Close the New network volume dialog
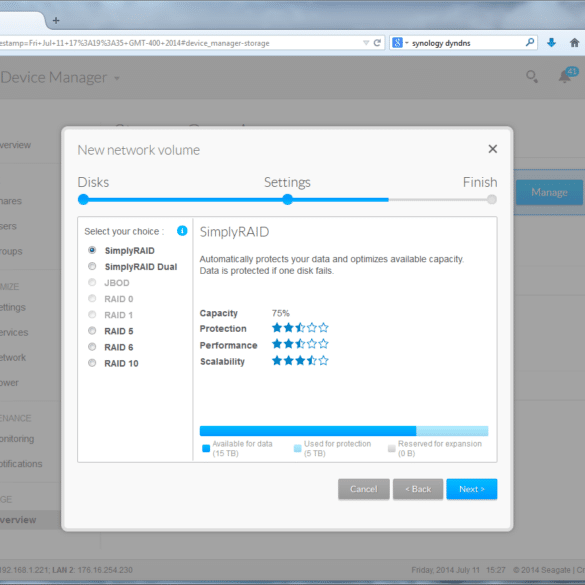 point(492,149)
